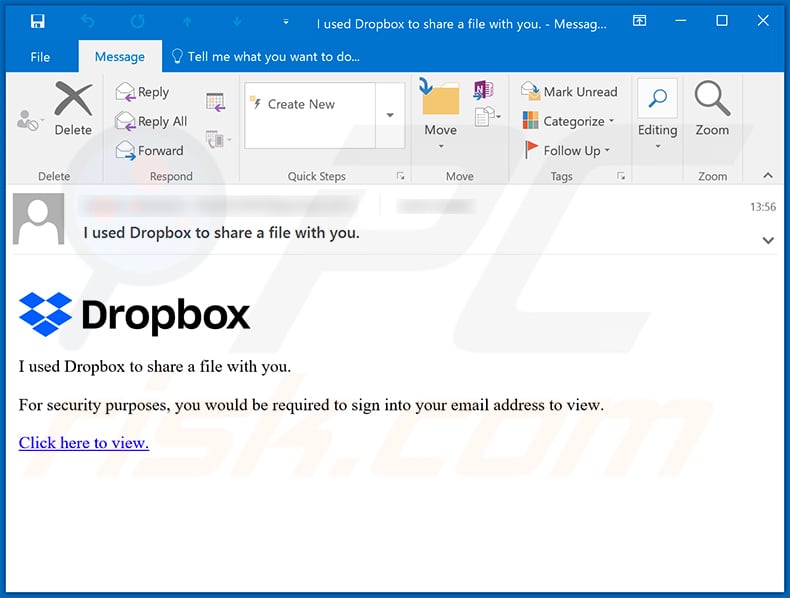Click Reply All

click(x=151, y=121)
